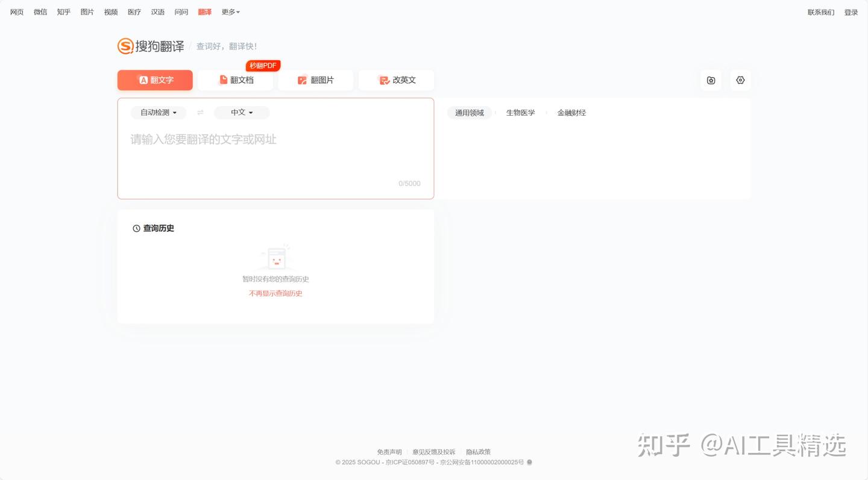
Task: Click the Sogou Translate logo
Action: pyautogui.click(x=151, y=46)
